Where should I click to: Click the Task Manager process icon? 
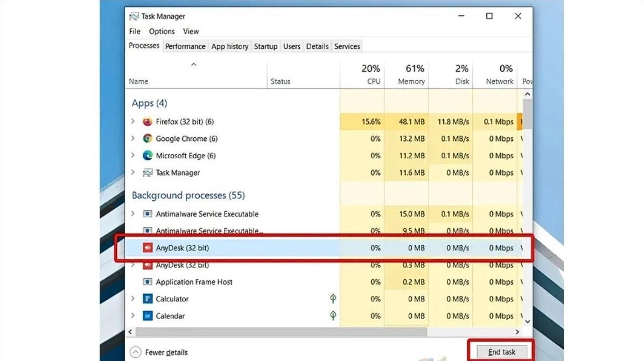146,173
